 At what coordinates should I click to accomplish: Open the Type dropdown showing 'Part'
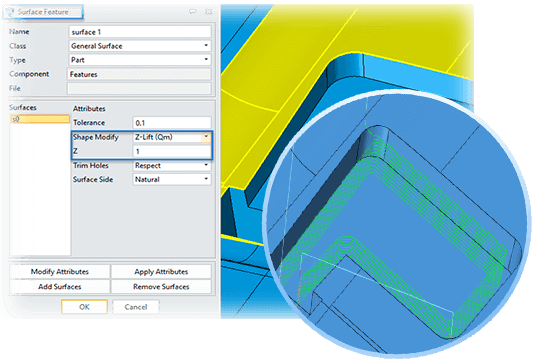click(140, 60)
